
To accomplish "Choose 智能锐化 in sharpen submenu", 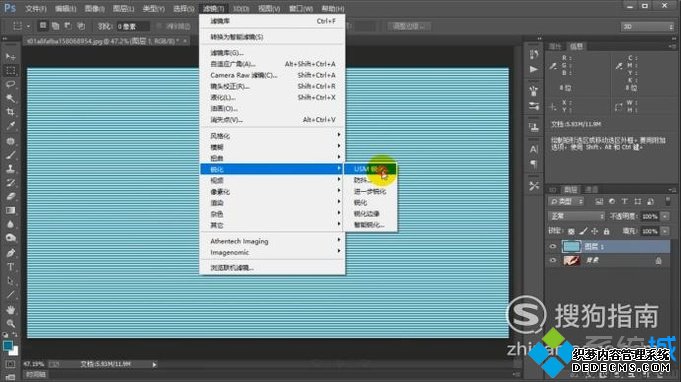I will [x=370, y=225].
